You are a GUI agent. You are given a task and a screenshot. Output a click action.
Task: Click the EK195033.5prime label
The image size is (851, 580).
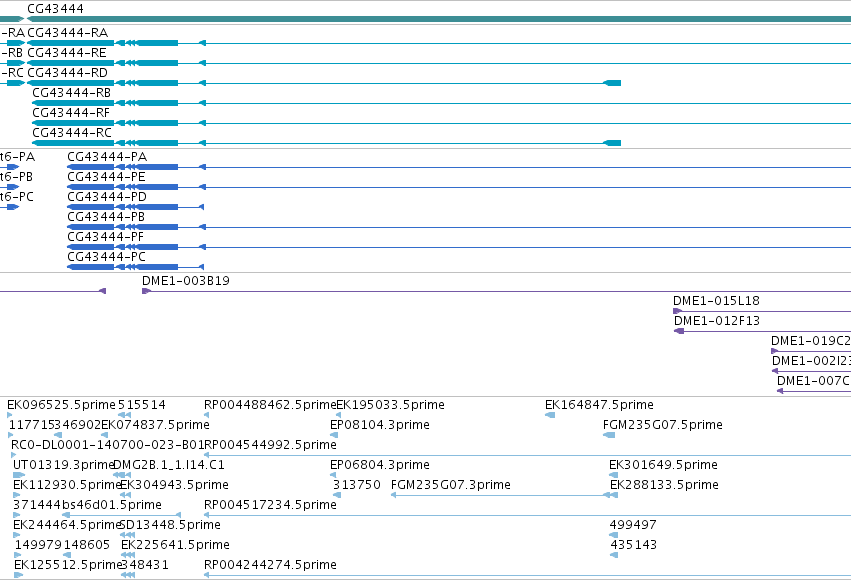[x=391, y=405]
